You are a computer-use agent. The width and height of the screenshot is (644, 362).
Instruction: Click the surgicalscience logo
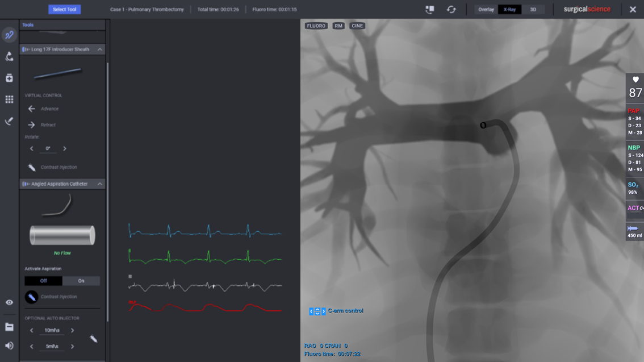click(587, 9)
